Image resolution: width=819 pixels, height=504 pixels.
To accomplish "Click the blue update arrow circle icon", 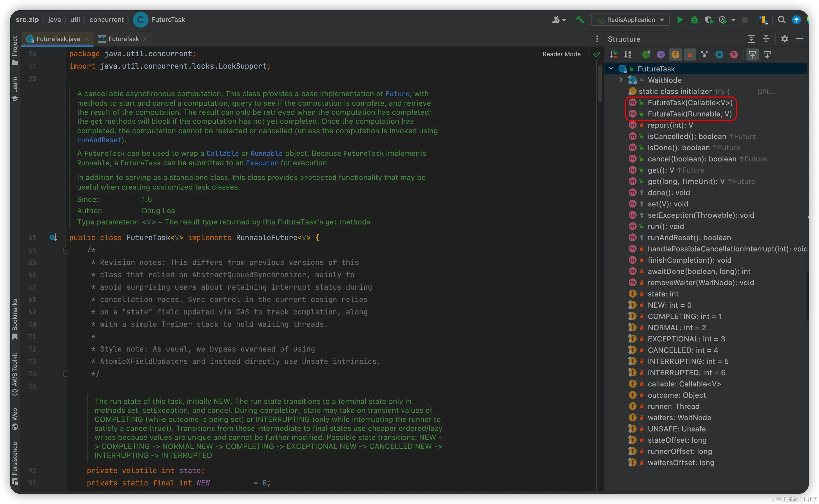I will pyautogui.click(x=796, y=20).
